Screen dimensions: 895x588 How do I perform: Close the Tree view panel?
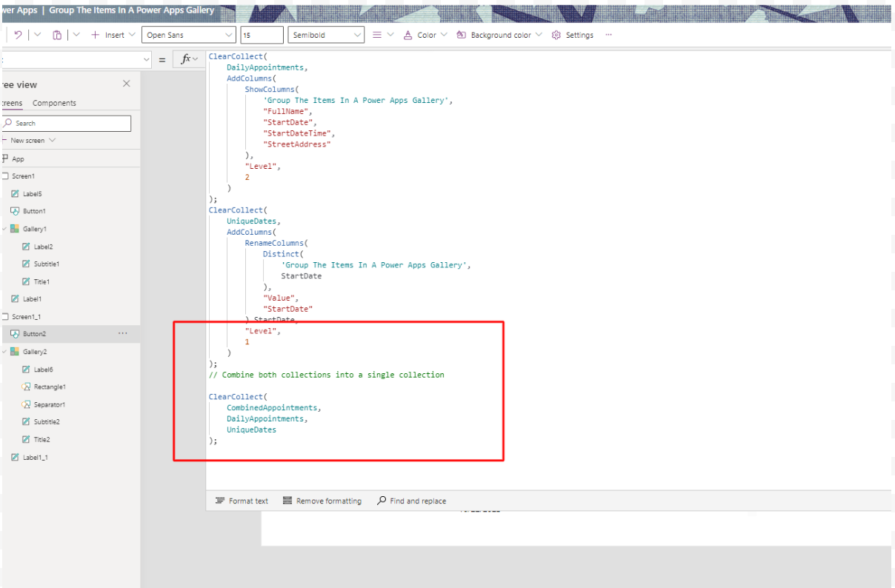point(124,84)
